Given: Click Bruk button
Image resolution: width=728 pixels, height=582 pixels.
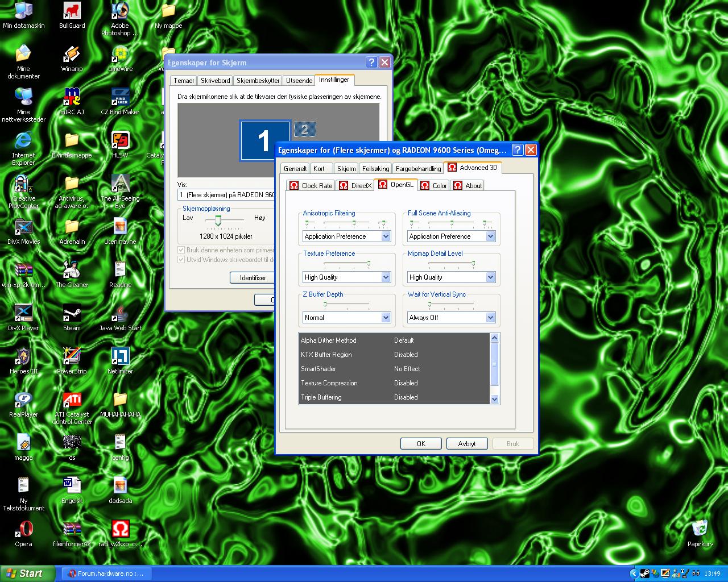Looking at the screenshot, I should click(513, 443).
